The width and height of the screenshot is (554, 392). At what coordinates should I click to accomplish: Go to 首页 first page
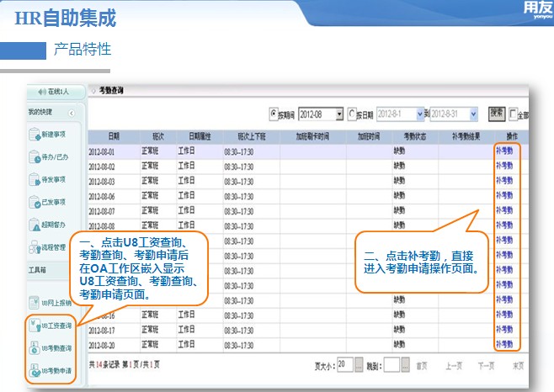422,366
